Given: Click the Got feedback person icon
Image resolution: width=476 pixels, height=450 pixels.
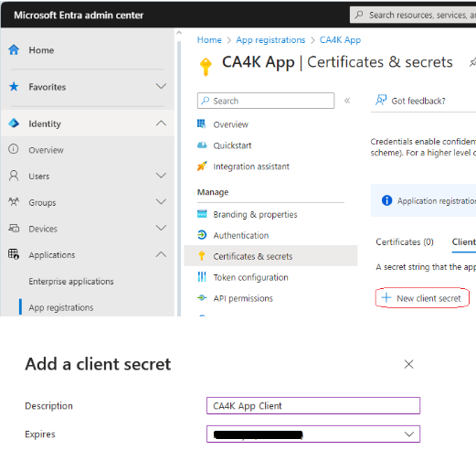Looking at the screenshot, I should [381, 100].
